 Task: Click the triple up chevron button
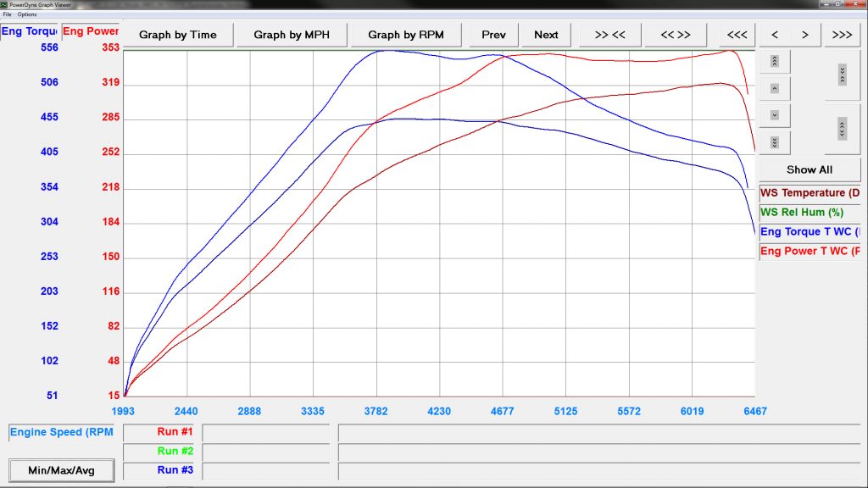(775, 62)
